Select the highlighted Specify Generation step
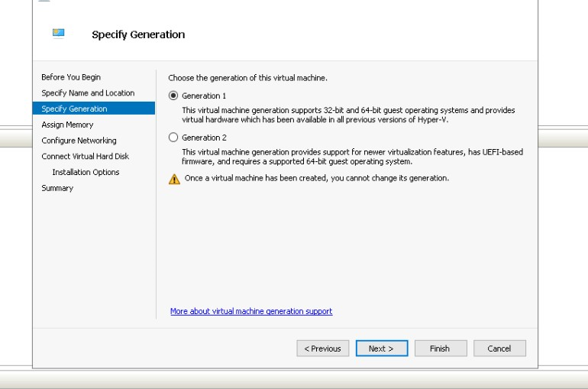Viewport: 588px width, 389px height. coord(74,109)
